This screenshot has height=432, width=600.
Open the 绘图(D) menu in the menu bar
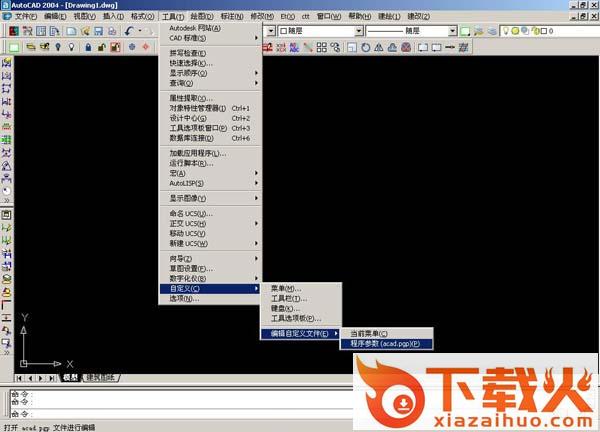click(x=201, y=17)
